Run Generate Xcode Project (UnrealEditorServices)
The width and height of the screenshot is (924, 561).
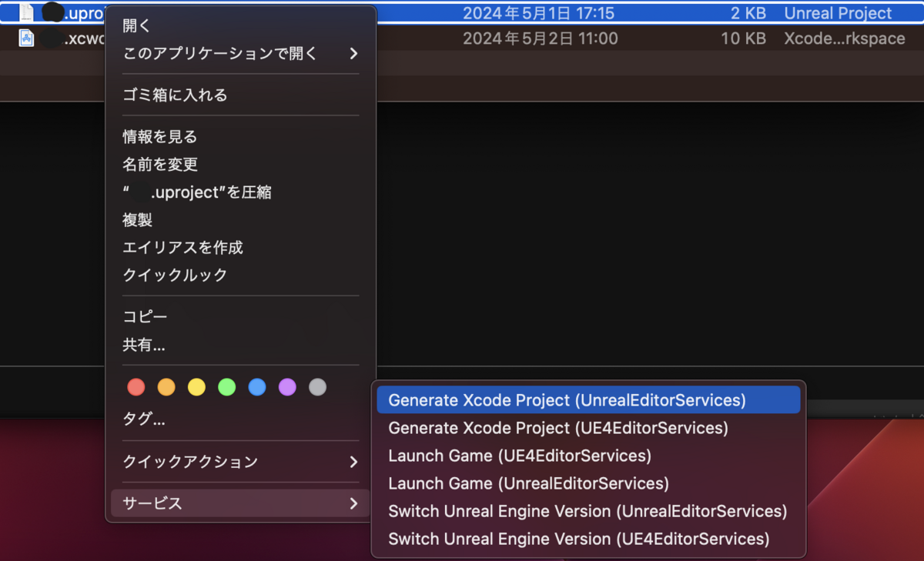click(x=588, y=400)
